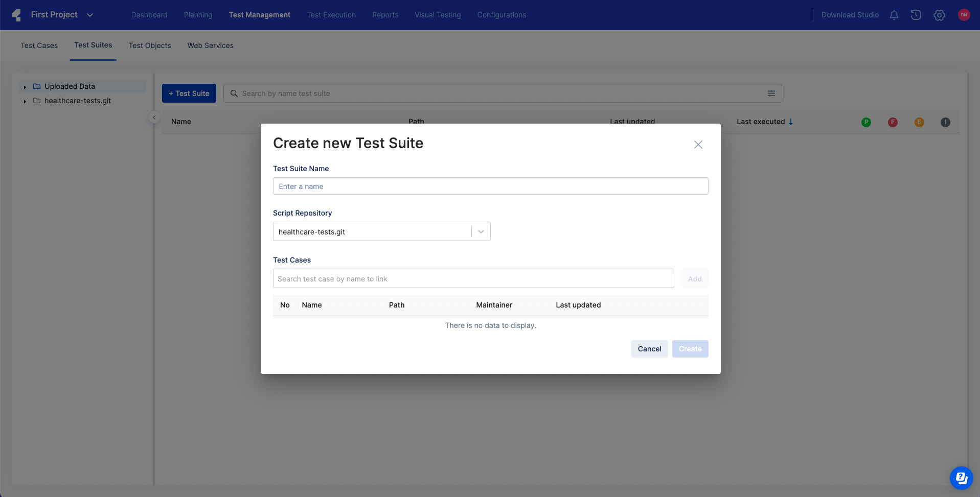The height and width of the screenshot is (497, 980).
Task: Switch to the Test Objects tab
Action: (150, 45)
